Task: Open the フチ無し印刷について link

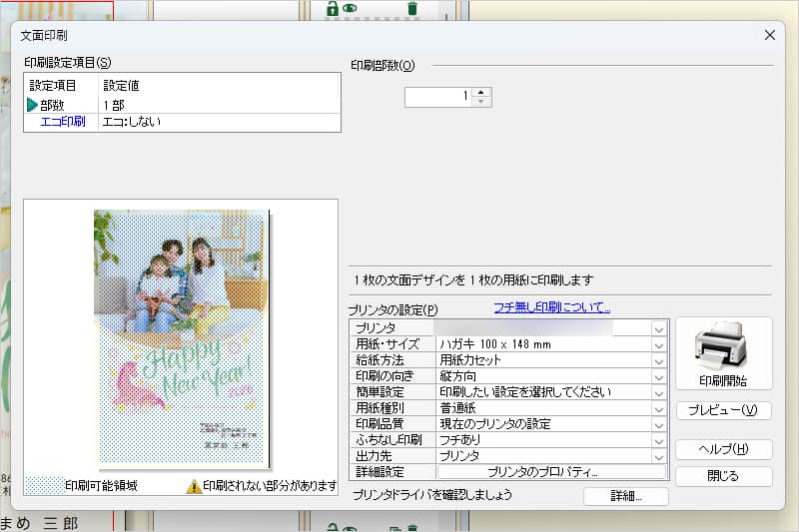Action: point(551,307)
